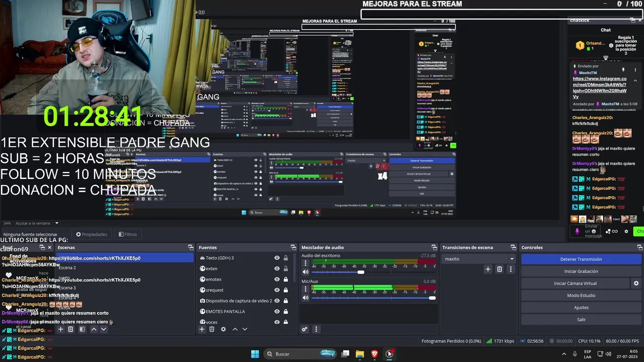This screenshot has width=644, height=362.
Task: Select Escena 2 in scenes list
Action: (x=67, y=267)
